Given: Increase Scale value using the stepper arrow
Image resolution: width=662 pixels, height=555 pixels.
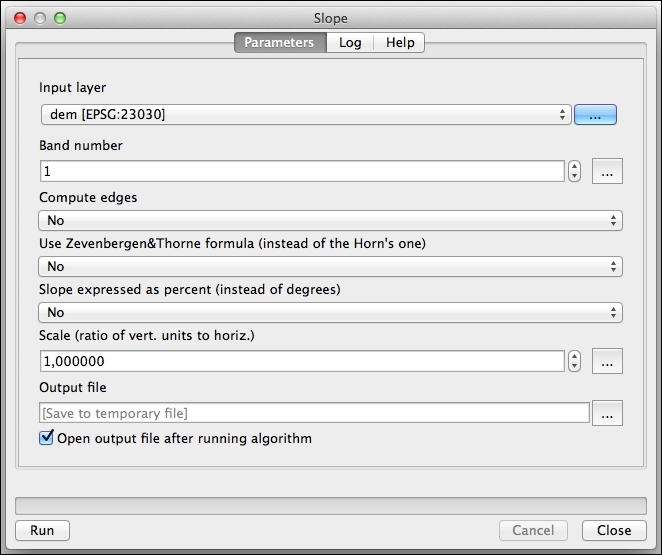Looking at the screenshot, I should pos(574,357).
